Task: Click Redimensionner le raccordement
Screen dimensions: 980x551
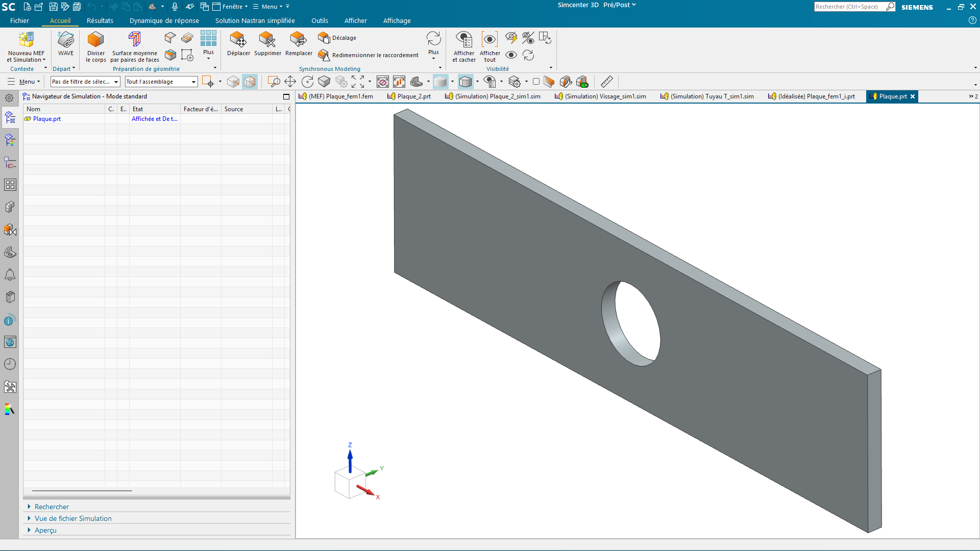Action: 369,55
